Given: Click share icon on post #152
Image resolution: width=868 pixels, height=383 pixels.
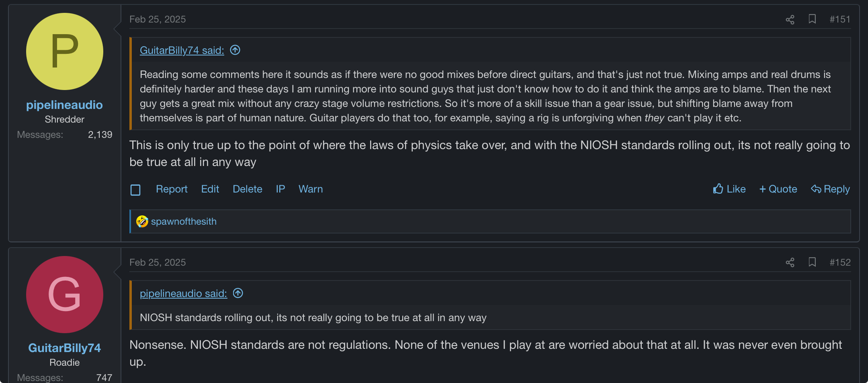Looking at the screenshot, I should (x=790, y=263).
